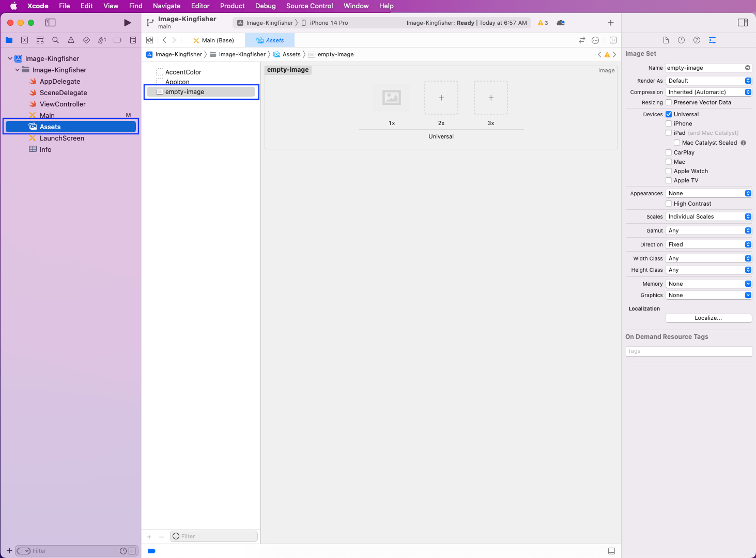Hide the navigator sidebar toggle

tap(50, 23)
